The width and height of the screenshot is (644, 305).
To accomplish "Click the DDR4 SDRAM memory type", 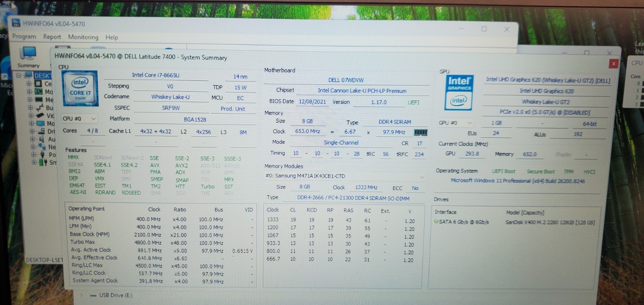I will (x=395, y=122).
